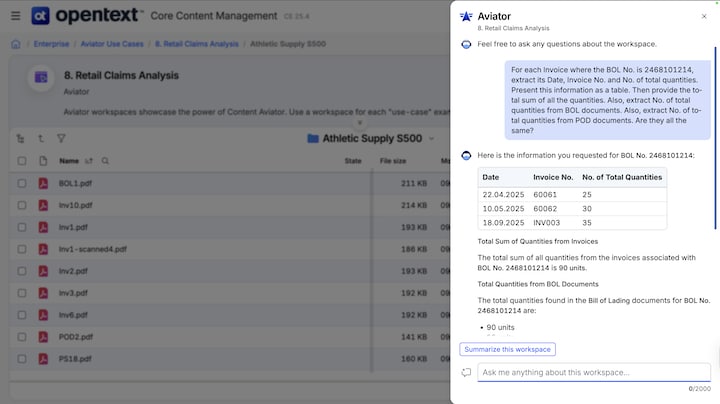Click the new chat icon beside input

[x=466, y=372]
